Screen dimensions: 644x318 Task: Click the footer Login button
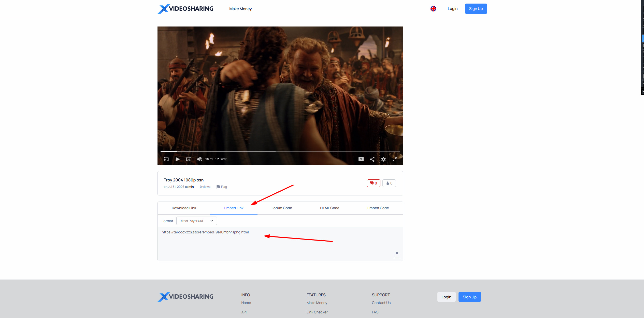(x=447, y=297)
